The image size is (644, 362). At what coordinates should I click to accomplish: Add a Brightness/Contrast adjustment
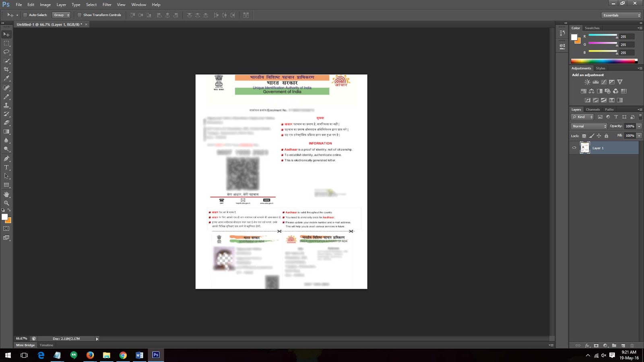tap(587, 82)
